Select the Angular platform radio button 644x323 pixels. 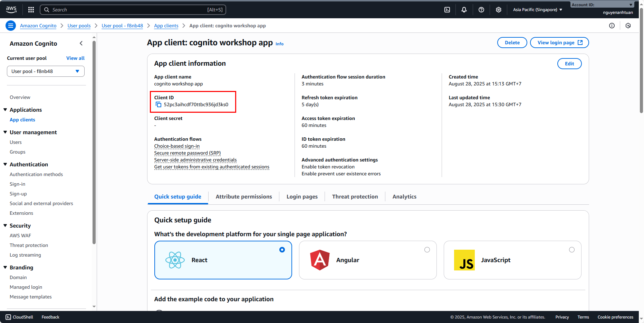tap(427, 250)
